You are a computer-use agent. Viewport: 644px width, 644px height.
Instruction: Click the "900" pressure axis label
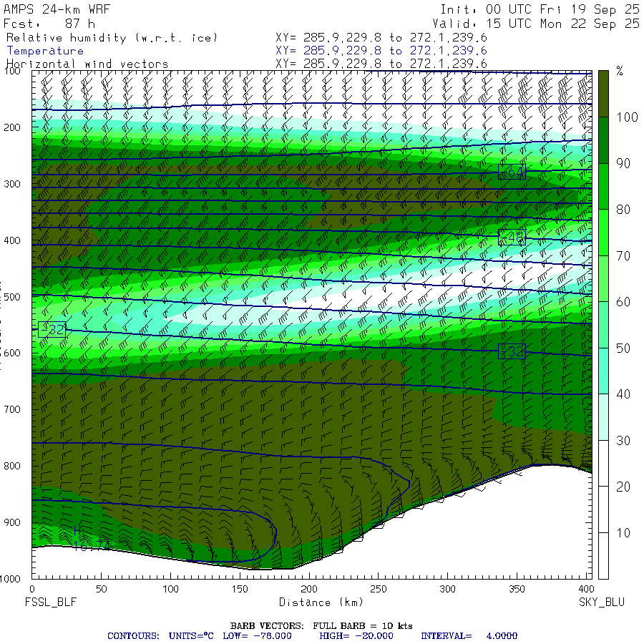[12, 522]
